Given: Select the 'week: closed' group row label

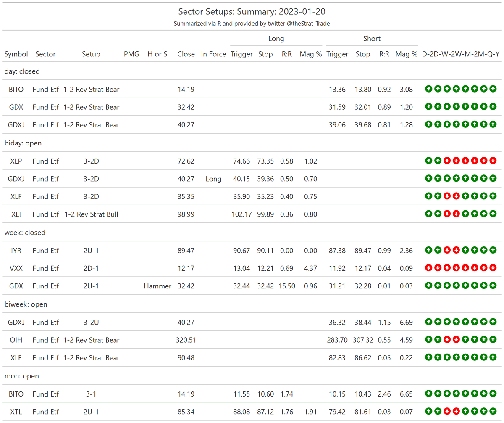Looking at the screenshot, I should point(25,233).
